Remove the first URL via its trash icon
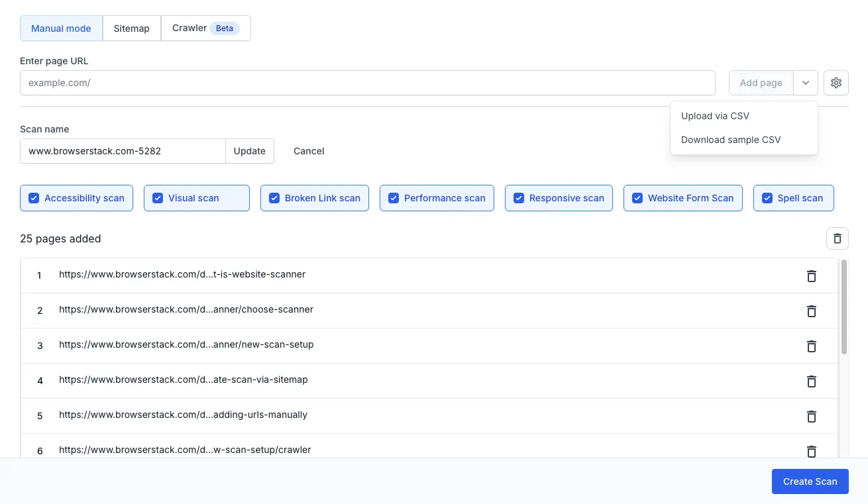Image resolution: width=868 pixels, height=504 pixels. pos(811,276)
